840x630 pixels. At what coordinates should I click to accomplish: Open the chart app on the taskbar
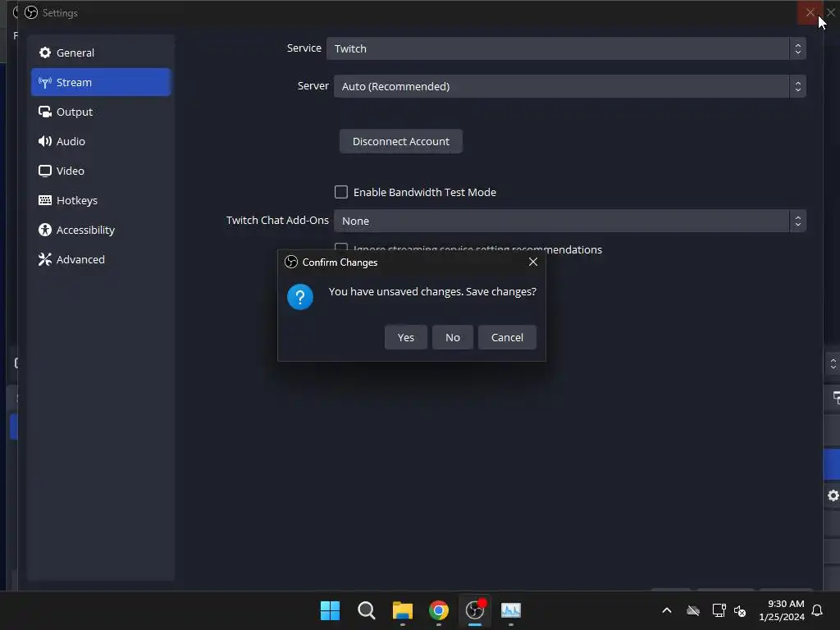tap(511, 610)
